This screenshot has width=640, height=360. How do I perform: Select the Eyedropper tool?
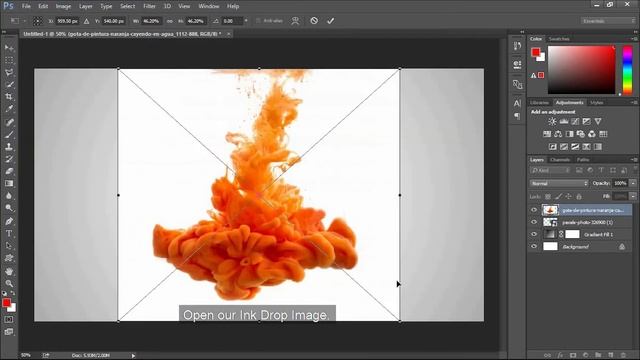tap(9, 109)
